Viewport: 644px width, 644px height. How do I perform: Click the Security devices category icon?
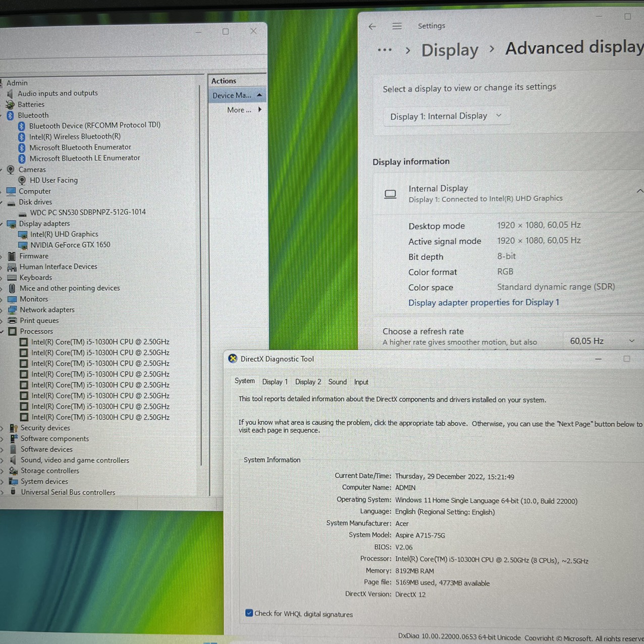(14, 428)
